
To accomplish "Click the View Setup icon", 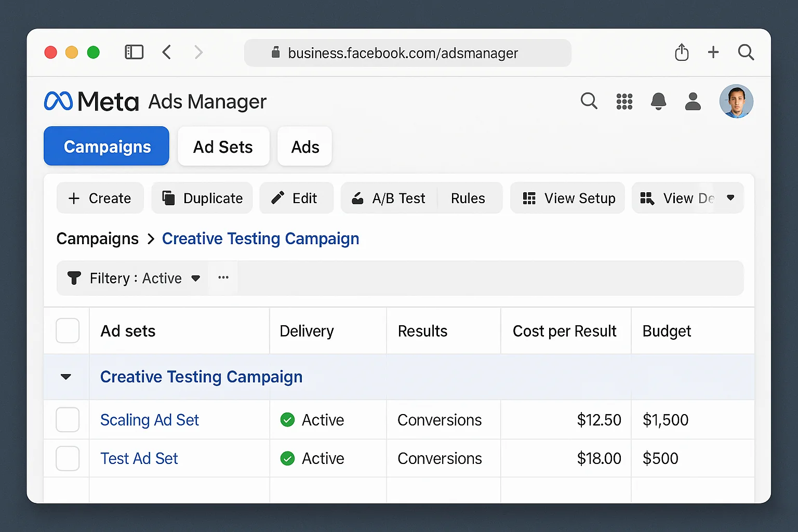I will click(x=529, y=198).
